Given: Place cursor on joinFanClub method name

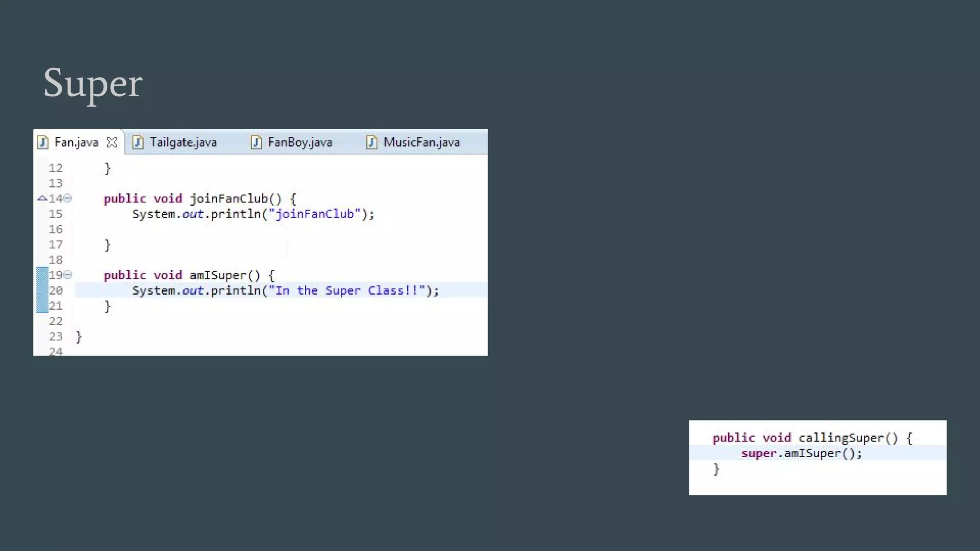Looking at the screenshot, I should [228, 198].
